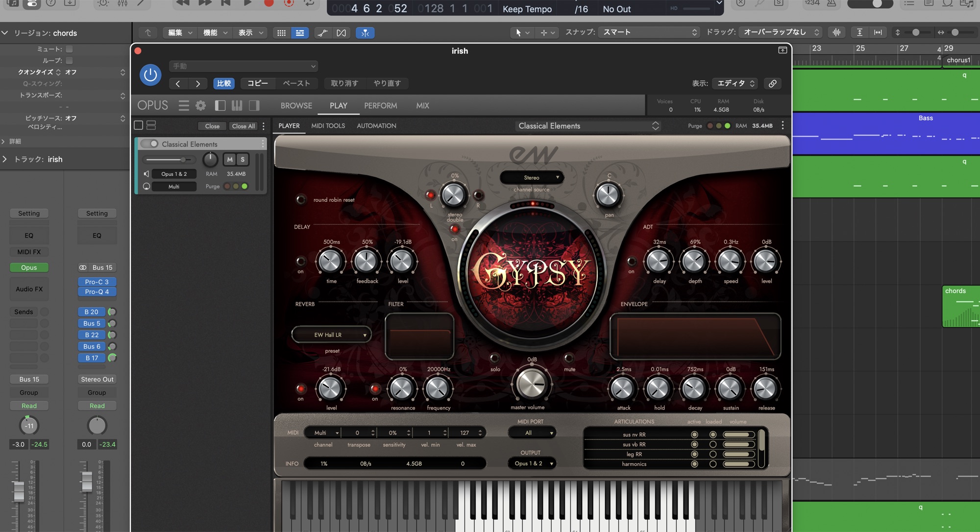Open the OUTPUT Opus 1 & 2 dropdown
This screenshot has width=980, height=532.
532,463
